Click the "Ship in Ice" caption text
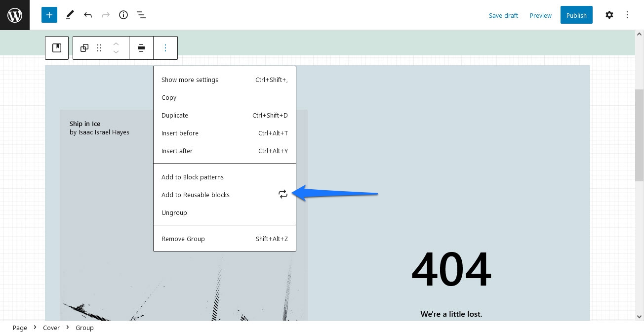The image size is (644, 333). (x=85, y=124)
